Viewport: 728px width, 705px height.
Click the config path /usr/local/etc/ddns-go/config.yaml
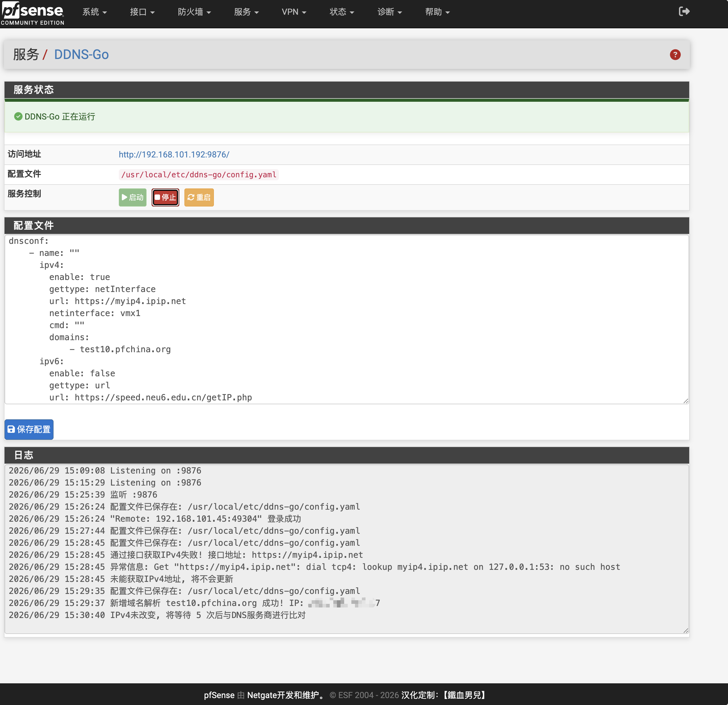199,175
